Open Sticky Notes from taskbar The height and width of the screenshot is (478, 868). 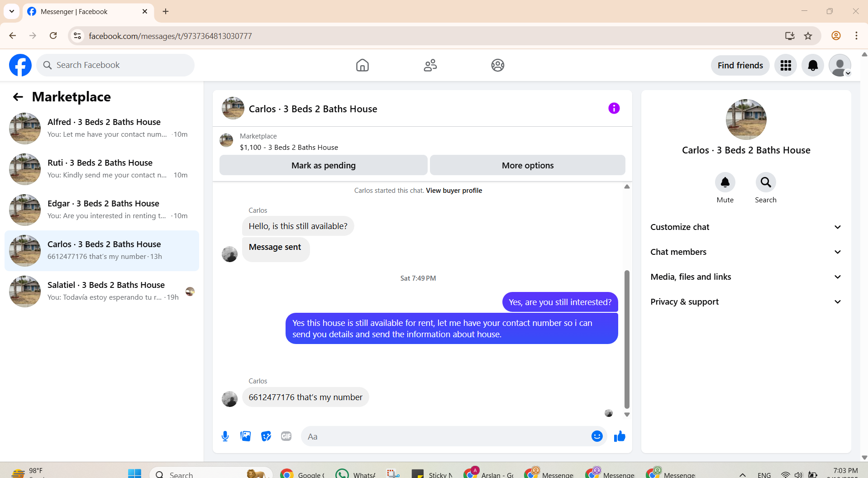coord(432,474)
